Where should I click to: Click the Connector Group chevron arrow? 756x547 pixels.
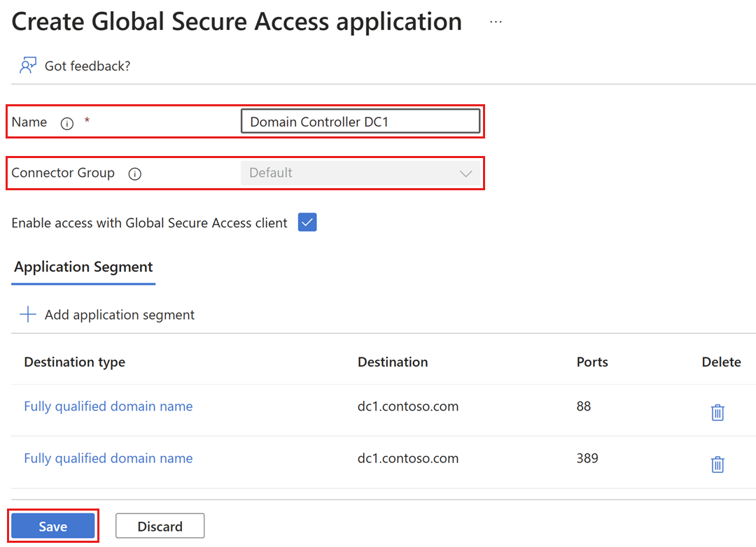pos(465,173)
